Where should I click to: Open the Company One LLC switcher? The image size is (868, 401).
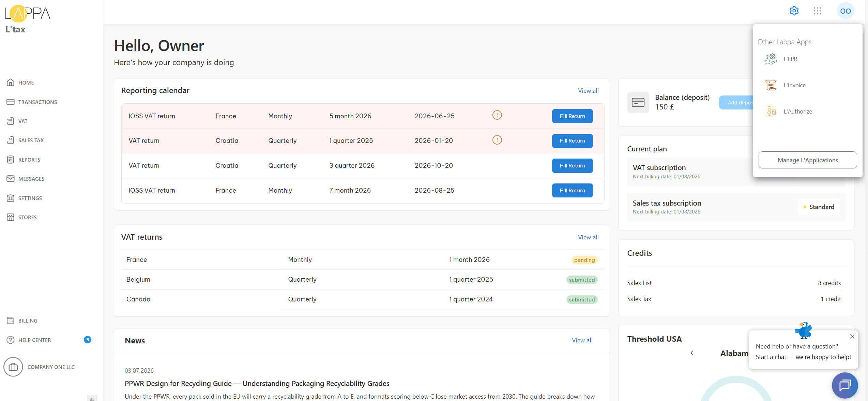[x=39, y=367]
